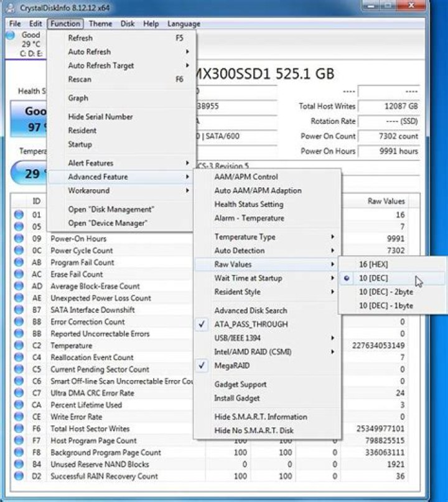Open the Help menu
This screenshot has height=502, width=448.
click(151, 24)
